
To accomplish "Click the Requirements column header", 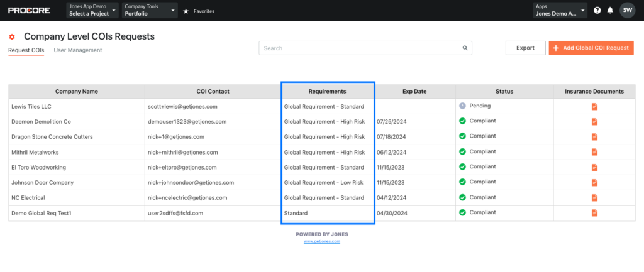I will click(327, 92).
